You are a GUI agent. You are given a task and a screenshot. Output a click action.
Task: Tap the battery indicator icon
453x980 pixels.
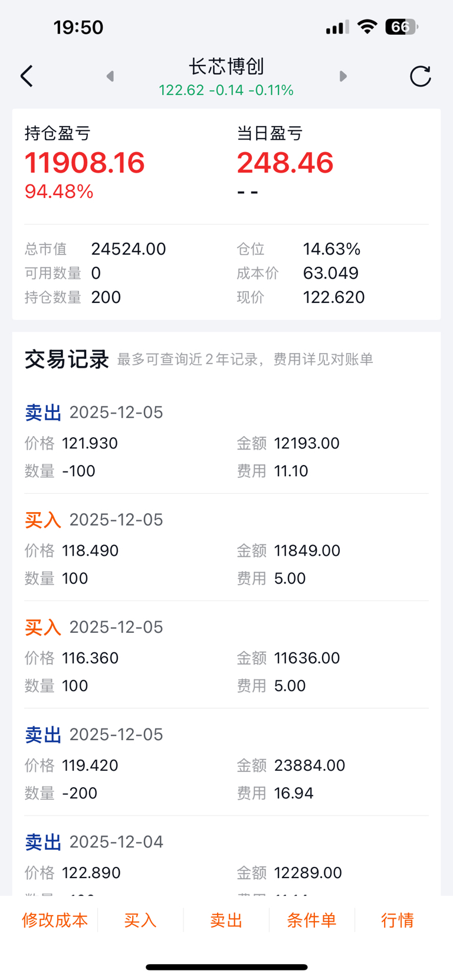(x=401, y=27)
